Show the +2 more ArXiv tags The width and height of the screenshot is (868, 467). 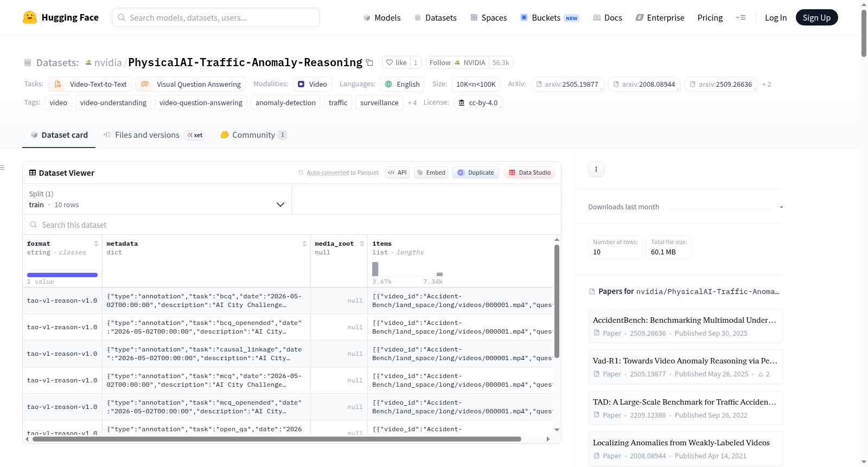click(x=767, y=84)
